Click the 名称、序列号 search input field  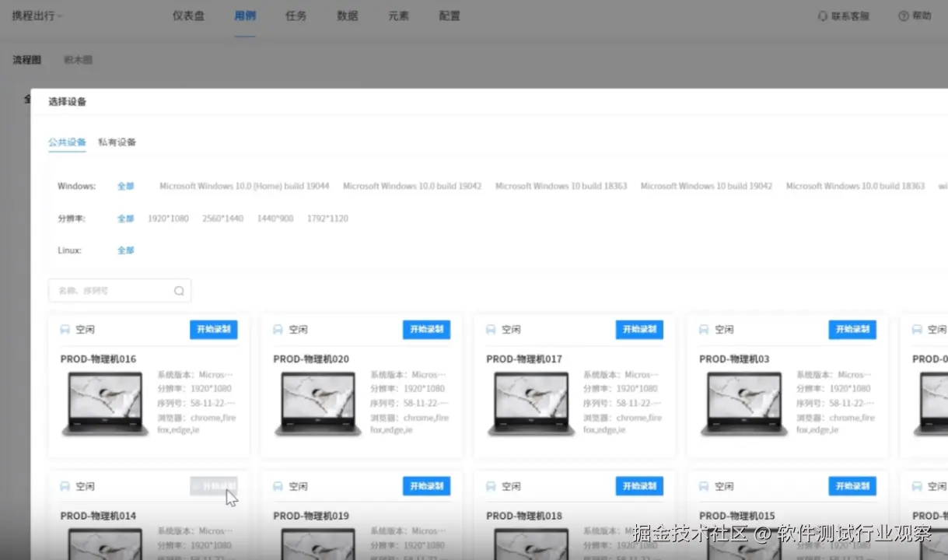120,291
